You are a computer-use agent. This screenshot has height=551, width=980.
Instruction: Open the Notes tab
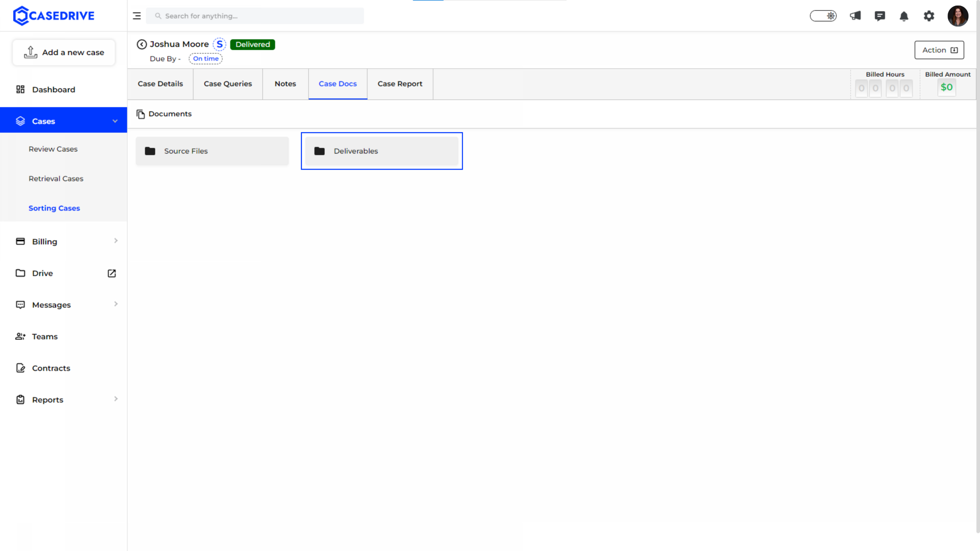coord(285,84)
